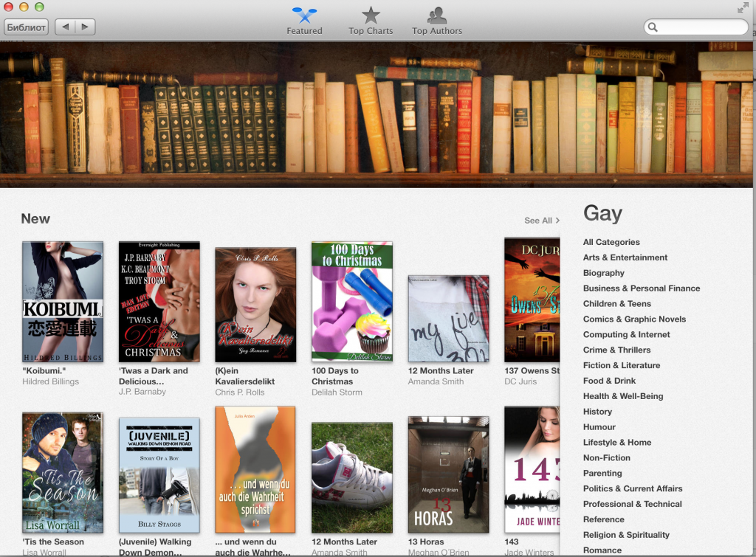
Task: Go forward with the right arrow button
Action: coord(86,27)
